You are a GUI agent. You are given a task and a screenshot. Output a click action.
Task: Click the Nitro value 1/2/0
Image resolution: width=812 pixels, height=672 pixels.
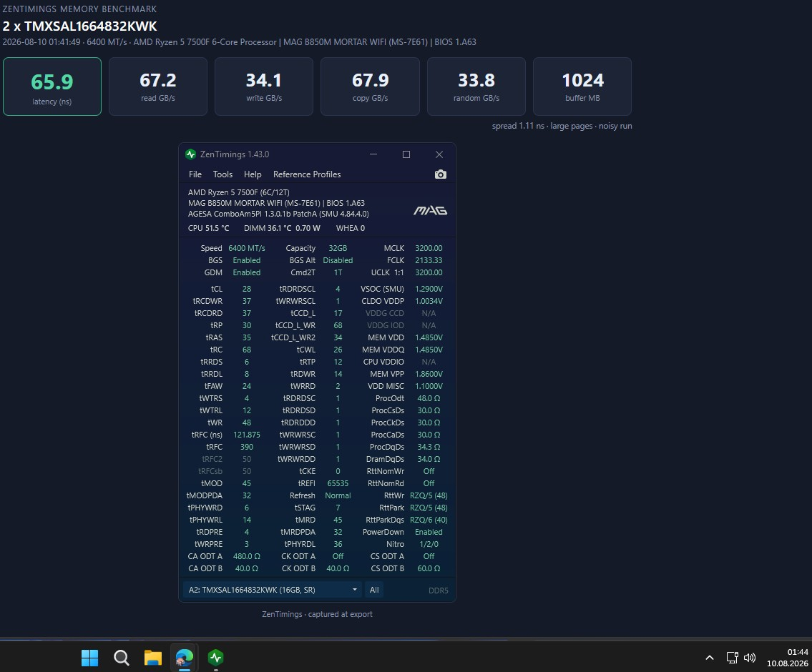point(429,544)
